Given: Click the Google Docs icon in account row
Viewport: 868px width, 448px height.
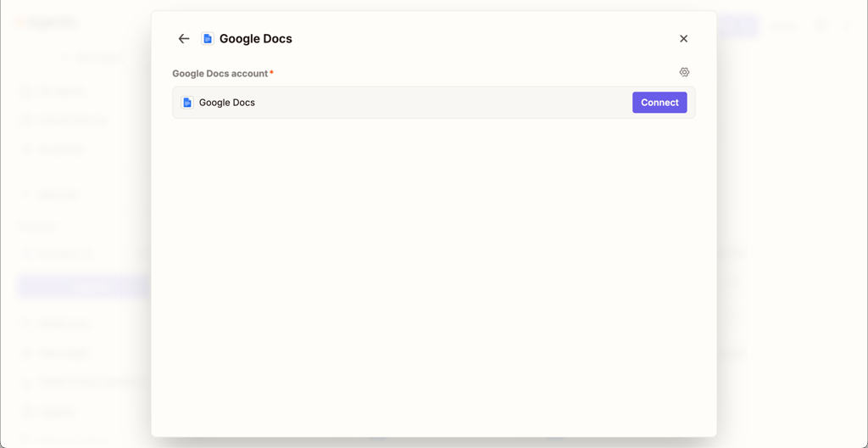Looking at the screenshot, I should point(187,103).
